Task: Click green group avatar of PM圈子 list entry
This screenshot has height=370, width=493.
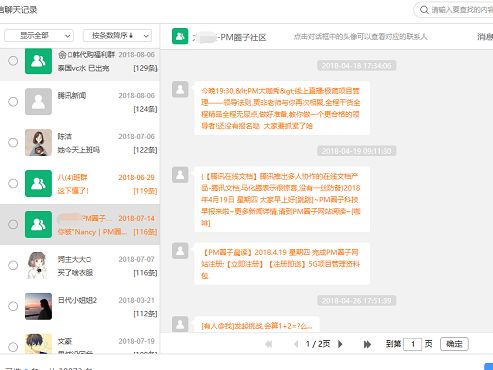Action: point(38,224)
